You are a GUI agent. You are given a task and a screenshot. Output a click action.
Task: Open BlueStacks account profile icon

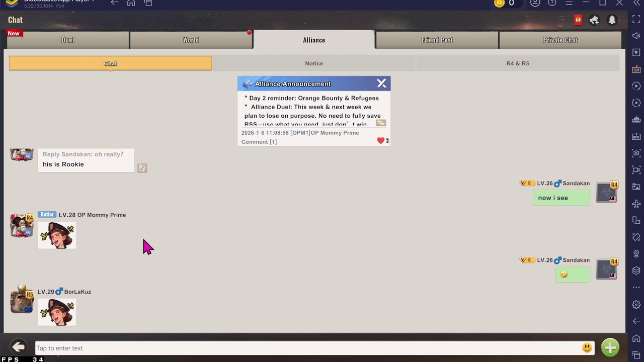[535, 3]
